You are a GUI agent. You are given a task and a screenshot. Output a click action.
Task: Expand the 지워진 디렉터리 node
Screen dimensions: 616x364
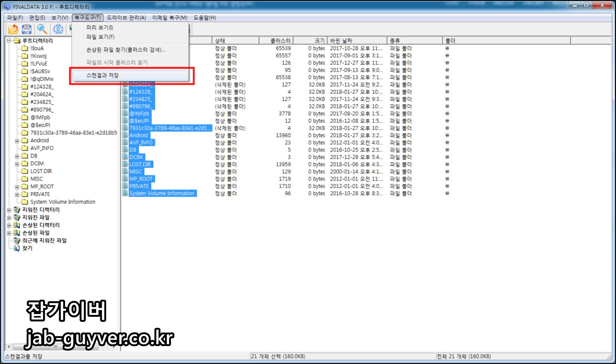[9, 210]
